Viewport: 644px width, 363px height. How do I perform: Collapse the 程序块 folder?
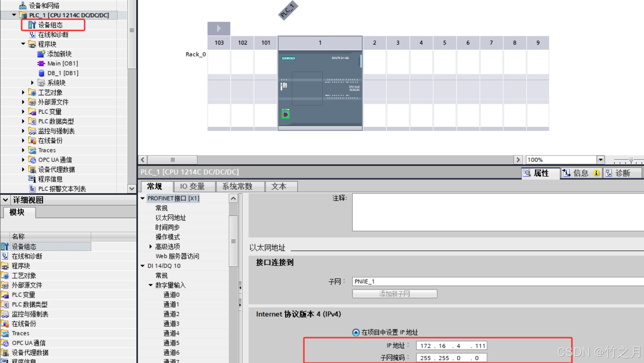[23, 44]
